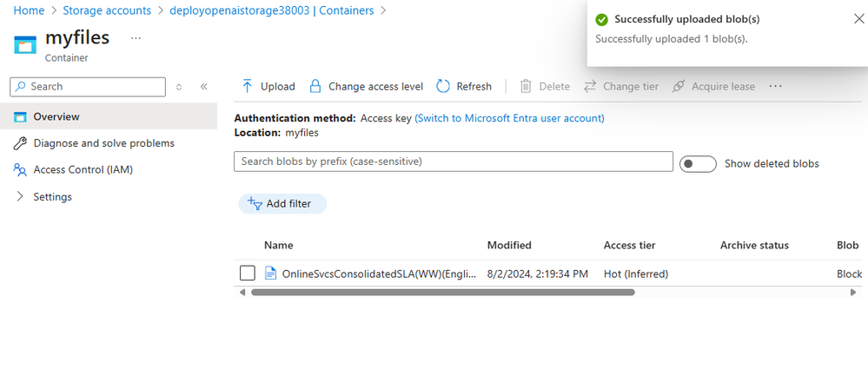Dismiss the upload success notification

point(858,19)
